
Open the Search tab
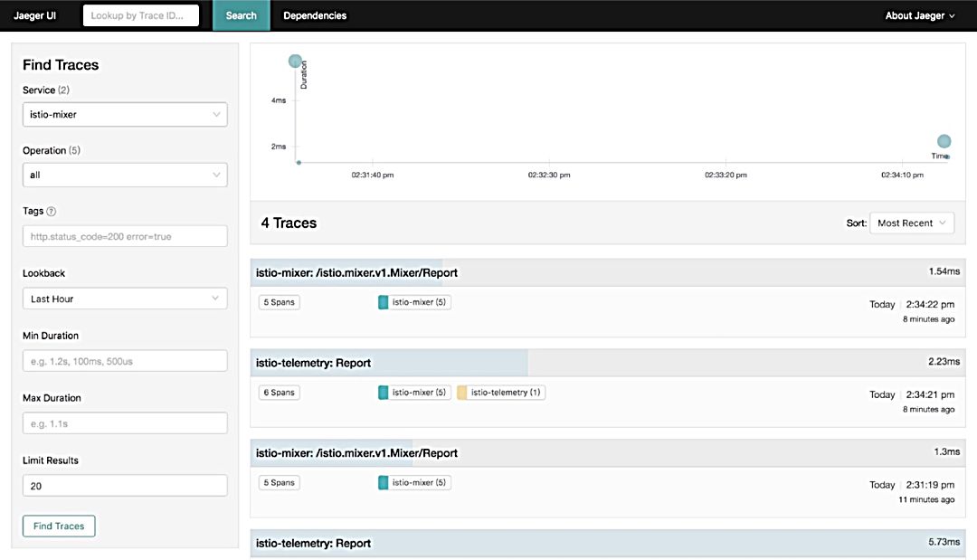pyautogui.click(x=242, y=15)
